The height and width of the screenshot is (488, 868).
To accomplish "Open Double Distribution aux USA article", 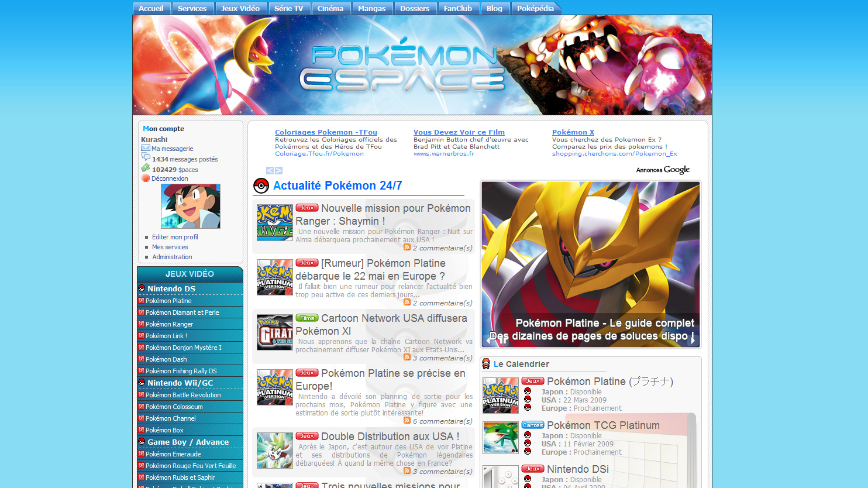I will (390, 437).
